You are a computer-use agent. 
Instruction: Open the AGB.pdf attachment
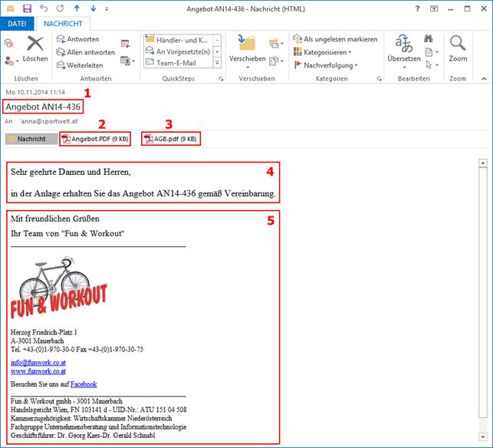click(170, 139)
